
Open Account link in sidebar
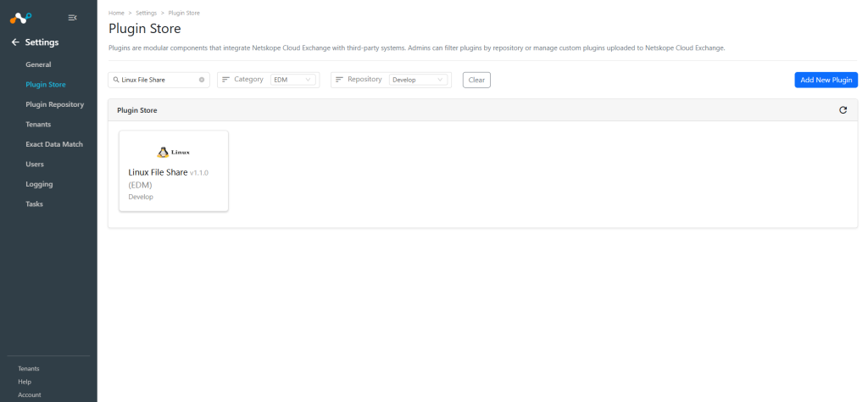click(x=30, y=395)
